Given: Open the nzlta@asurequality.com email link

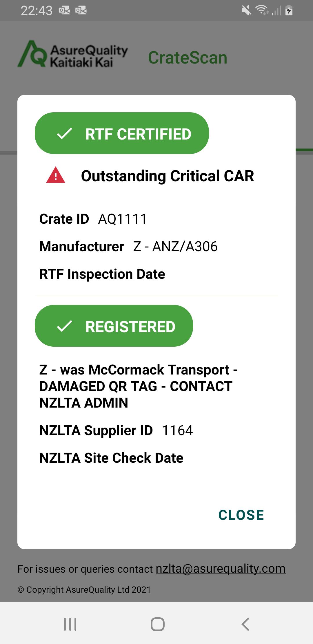Looking at the screenshot, I should click(221, 569).
